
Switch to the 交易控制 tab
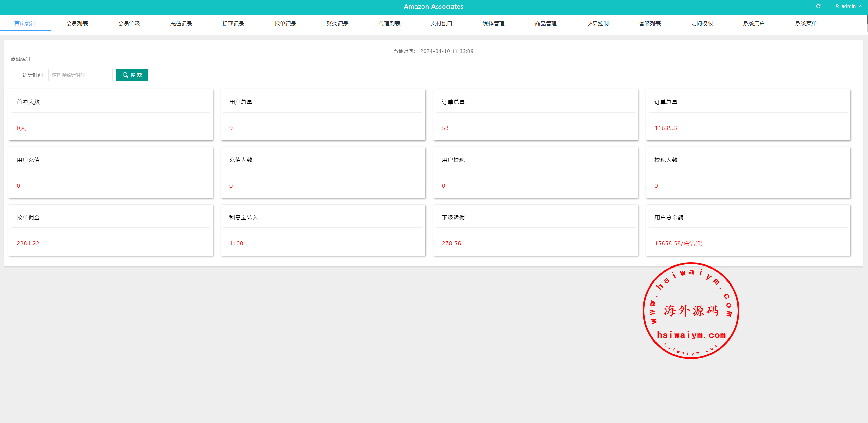pos(597,23)
